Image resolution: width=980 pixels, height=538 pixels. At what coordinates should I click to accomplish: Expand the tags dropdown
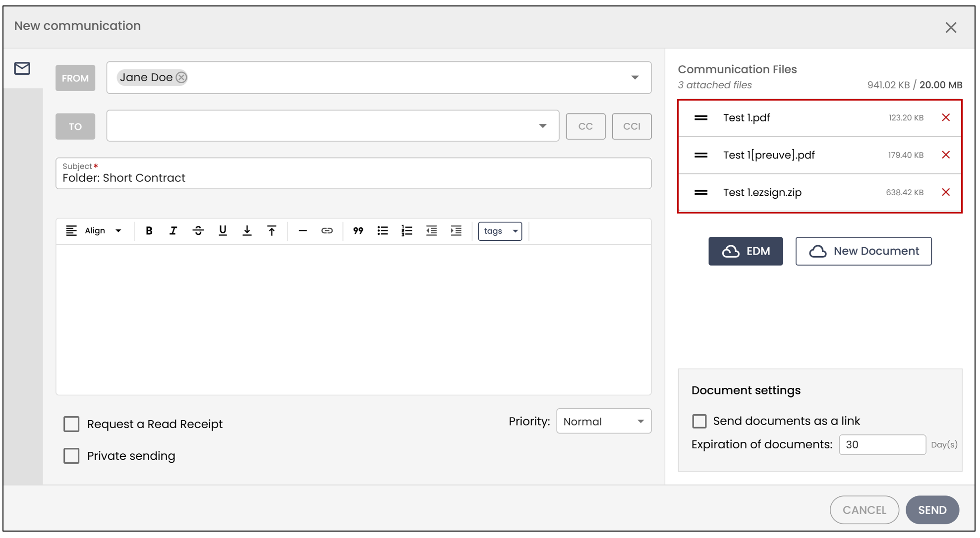500,231
